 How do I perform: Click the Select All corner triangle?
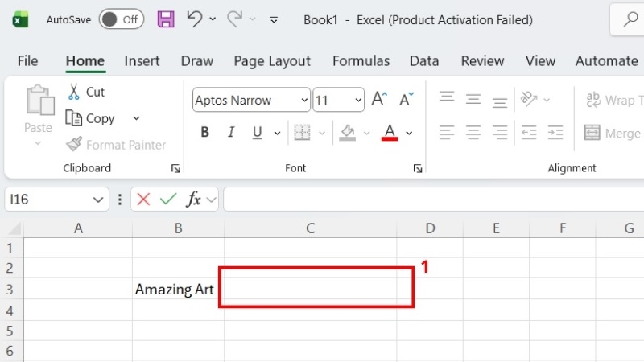coord(14,228)
